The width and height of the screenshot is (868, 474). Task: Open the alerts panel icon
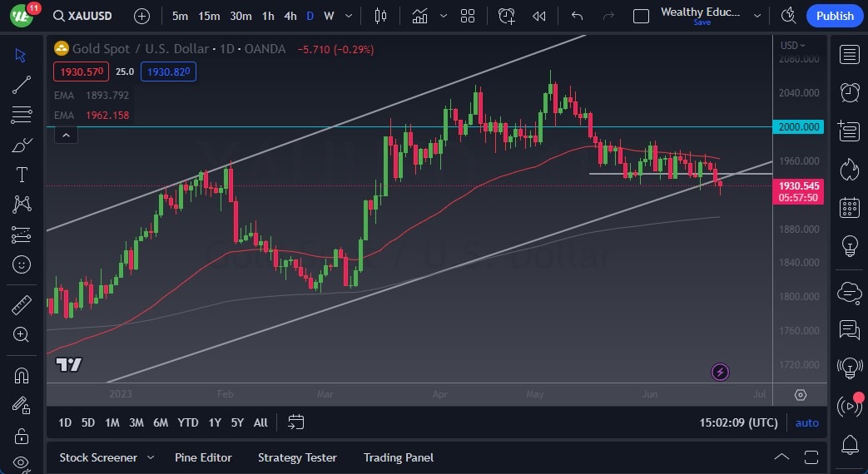[x=849, y=91]
